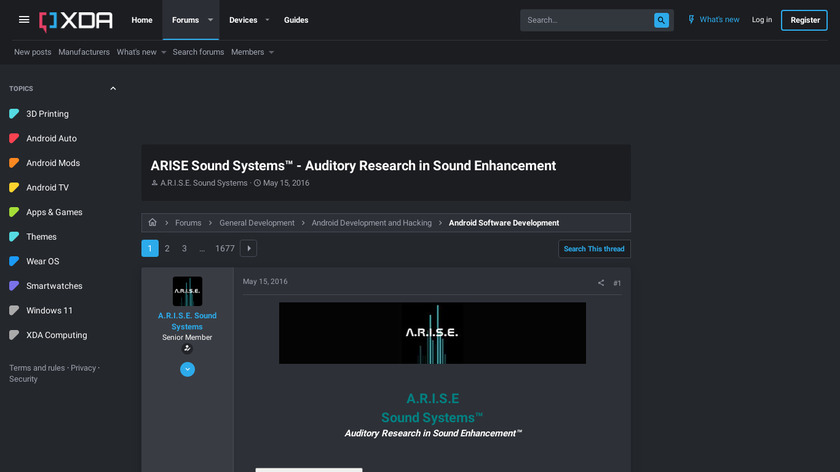The height and width of the screenshot is (472, 840).
Task: Click inside the Search input field
Action: (x=585, y=20)
